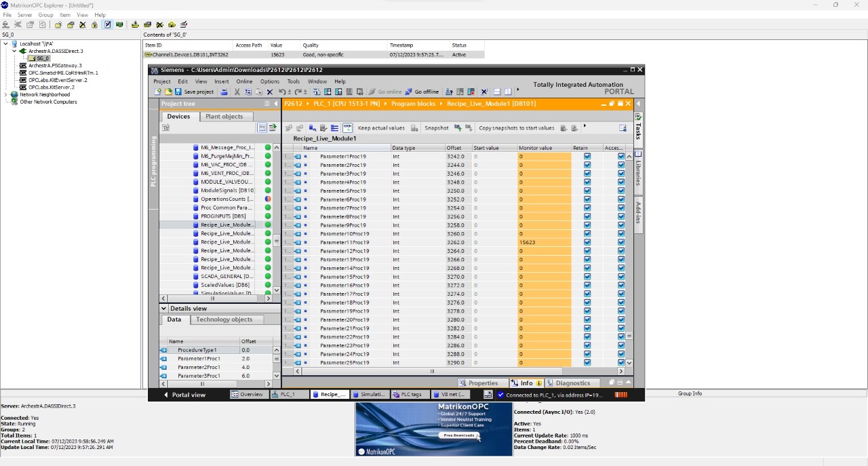
Task: Click the Tasks side panel expand arrow
Action: pos(638,104)
